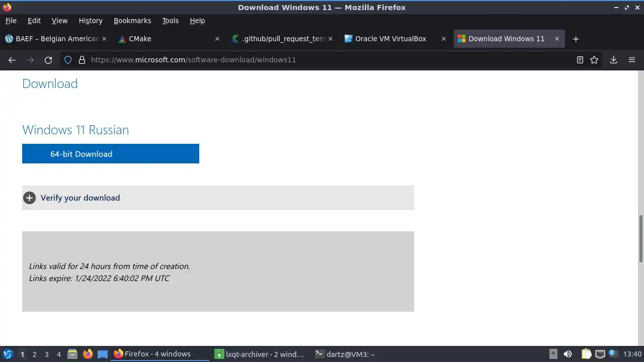The width and height of the screenshot is (644, 362).
Task: Select Firefox - 4 windows taskbar entry
Action: point(160,354)
